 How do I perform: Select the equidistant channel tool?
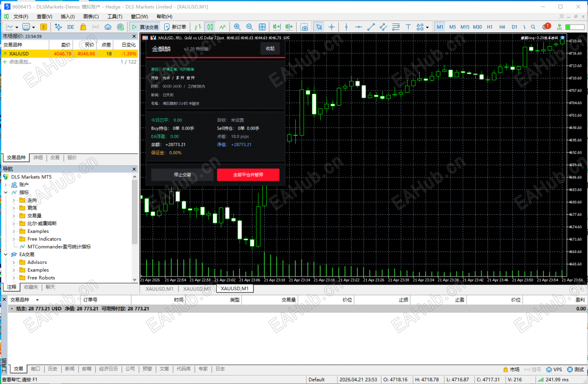383,27
